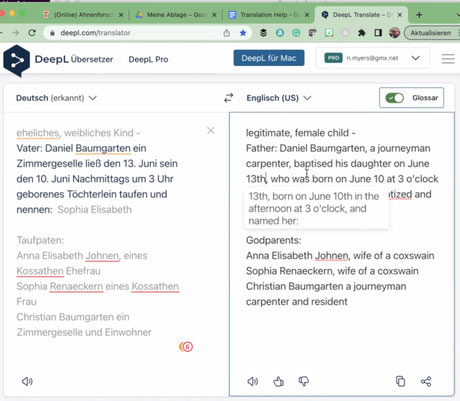
Task: Select the DeepL Translate tab
Action: coord(361,15)
